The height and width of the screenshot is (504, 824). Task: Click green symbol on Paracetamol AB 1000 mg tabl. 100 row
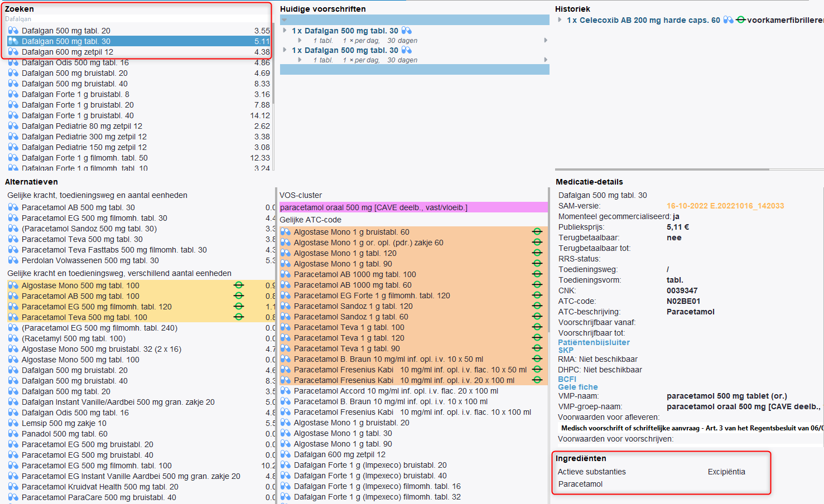pos(537,274)
